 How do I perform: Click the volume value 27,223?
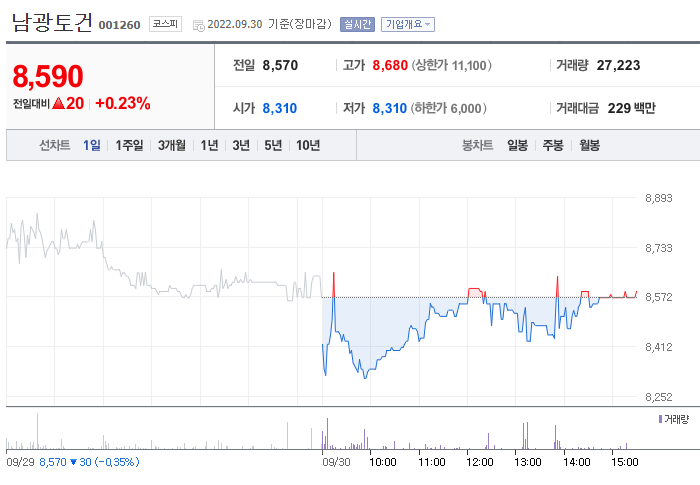pyautogui.click(x=618, y=66)
